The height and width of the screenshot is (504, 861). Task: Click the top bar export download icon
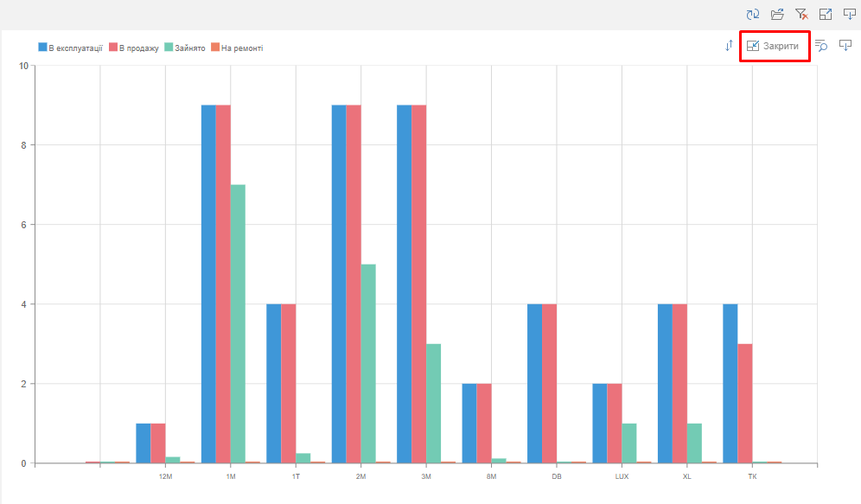tap(850, 14)
